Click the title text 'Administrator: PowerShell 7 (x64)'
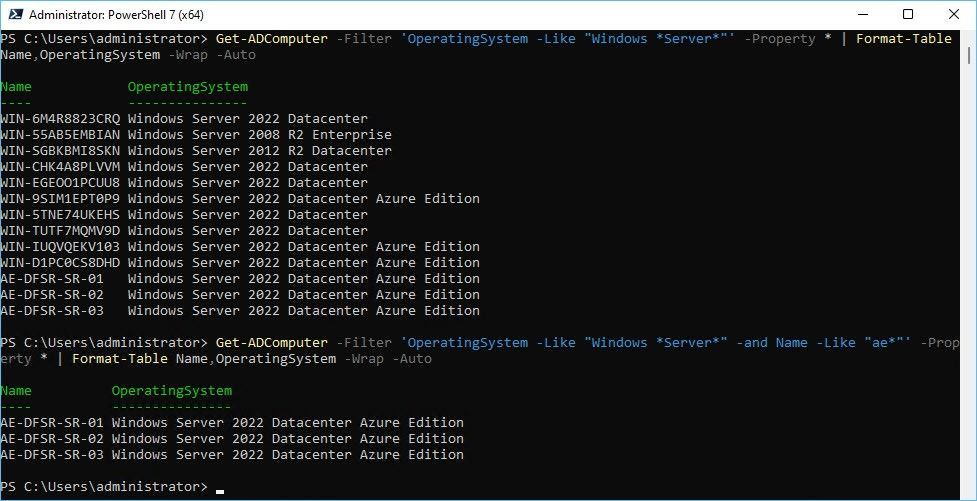Screen dimensions: 977x501 (x=117, y=14)
